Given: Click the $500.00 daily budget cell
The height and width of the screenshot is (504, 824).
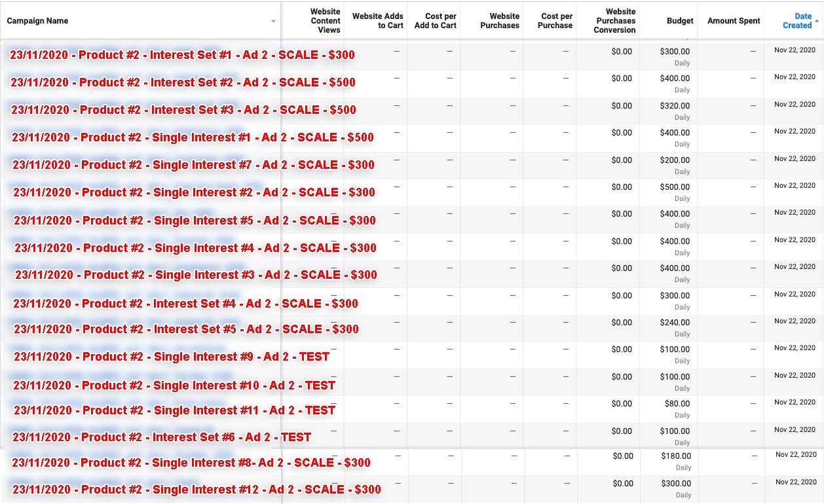Looking at the screenshot, I should click(x=675, y=187).
